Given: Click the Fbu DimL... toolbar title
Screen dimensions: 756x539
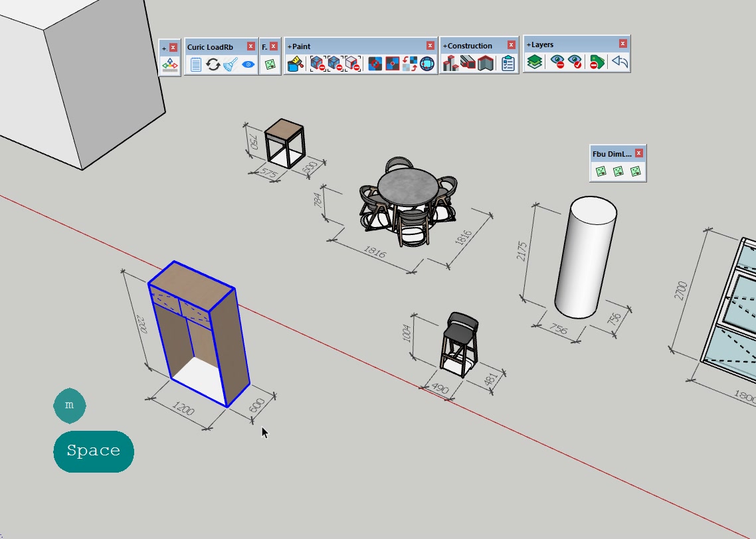Looking at the screenshot, I should [612, 153].
